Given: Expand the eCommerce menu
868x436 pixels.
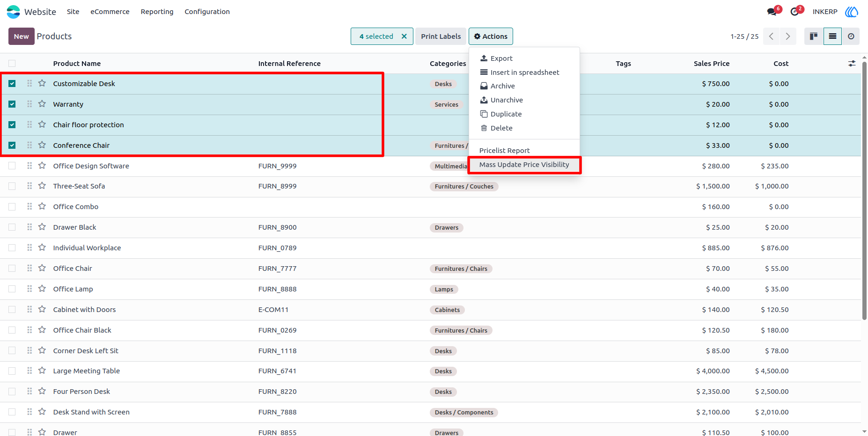Looking at the screenshot, I should pyautogui.click(x=110, y=12).
